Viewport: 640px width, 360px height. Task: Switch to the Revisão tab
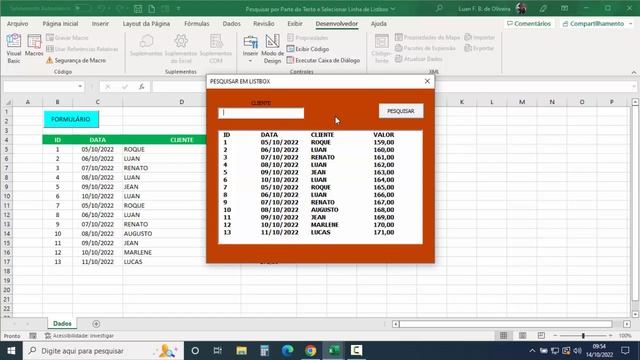pos(264,24)
